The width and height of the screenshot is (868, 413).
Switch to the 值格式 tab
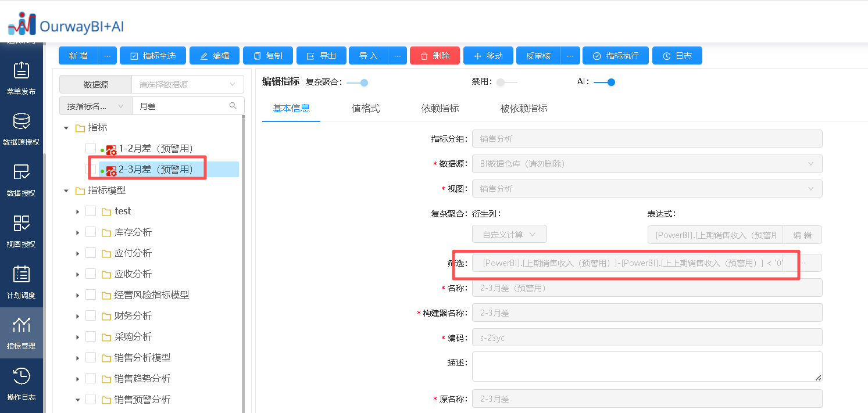[365, 109]
